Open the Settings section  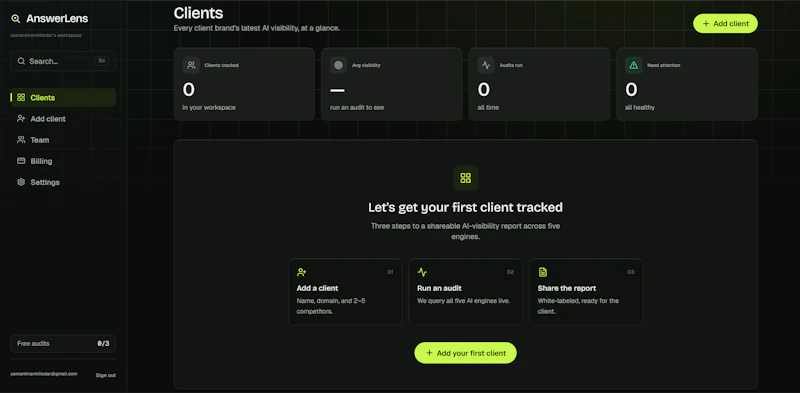63,182
